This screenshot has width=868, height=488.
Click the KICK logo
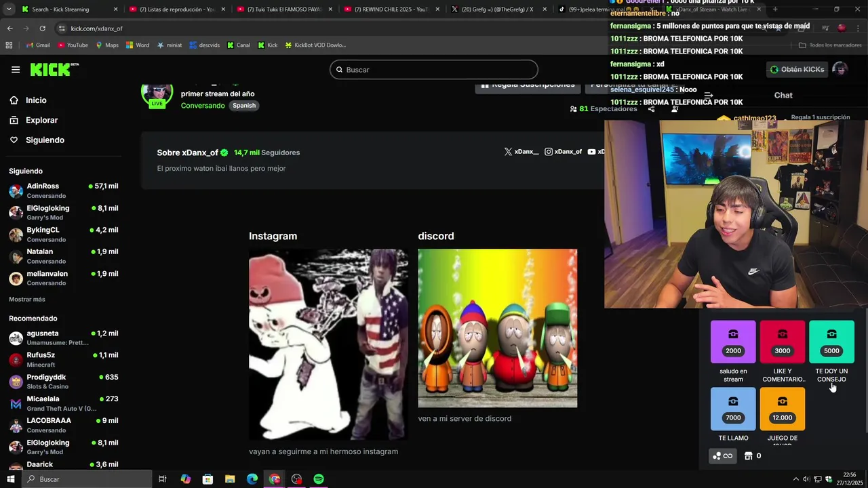[54, 69]
